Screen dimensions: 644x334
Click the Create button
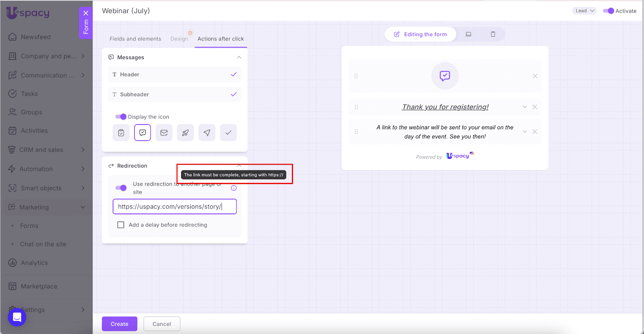point(120,324)
